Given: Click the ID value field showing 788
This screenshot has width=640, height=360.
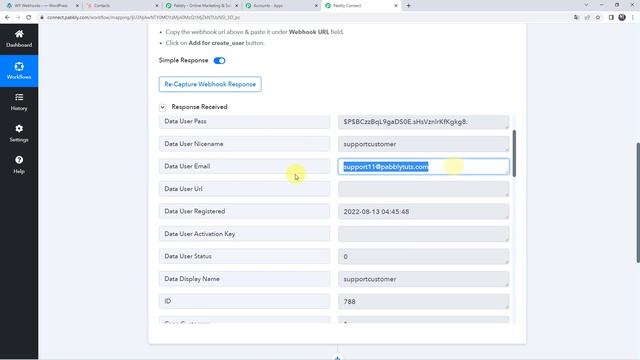Looking at the screenshot, I should (423, 301).
